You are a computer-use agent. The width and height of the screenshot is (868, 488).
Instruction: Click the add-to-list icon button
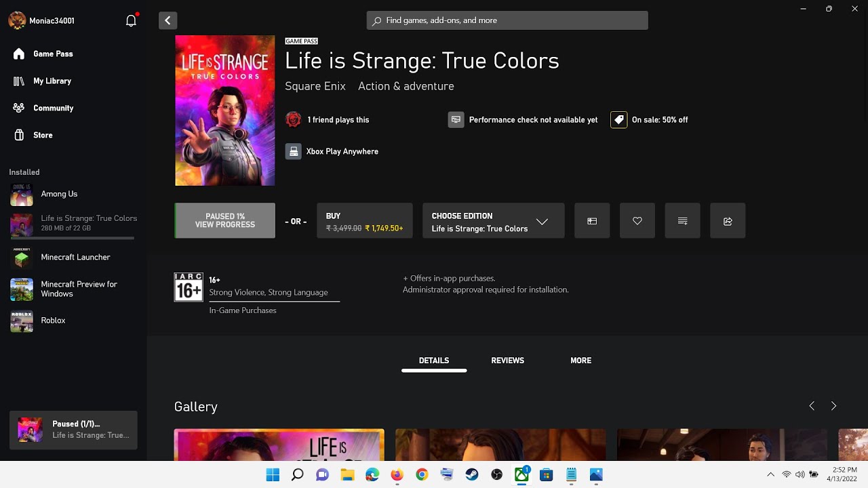(682, 221)
